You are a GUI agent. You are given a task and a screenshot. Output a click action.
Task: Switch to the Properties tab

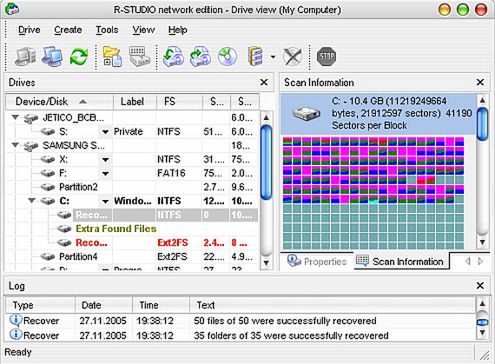(317, 261)
